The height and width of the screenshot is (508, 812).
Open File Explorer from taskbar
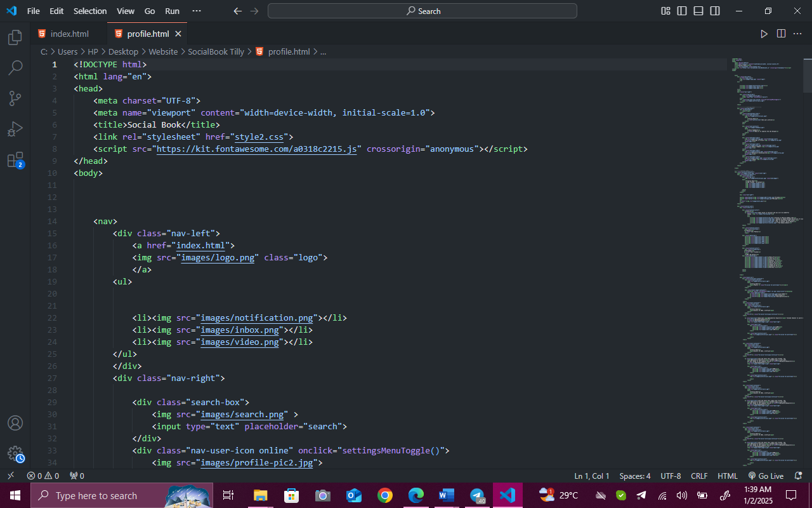(260, 495)
